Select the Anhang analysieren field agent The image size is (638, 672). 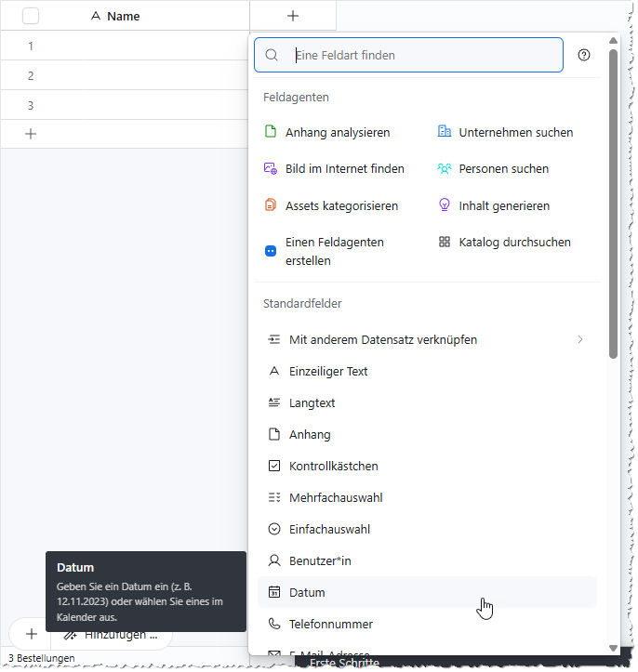[337, 132]
